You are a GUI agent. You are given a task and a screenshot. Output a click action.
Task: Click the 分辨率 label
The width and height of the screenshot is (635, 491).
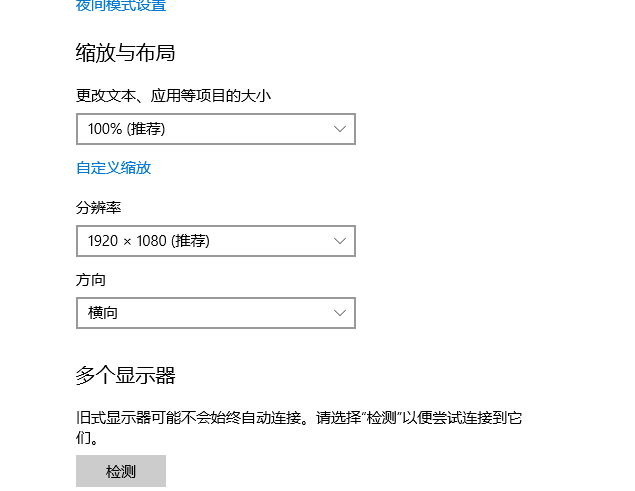tap(98, 208)
